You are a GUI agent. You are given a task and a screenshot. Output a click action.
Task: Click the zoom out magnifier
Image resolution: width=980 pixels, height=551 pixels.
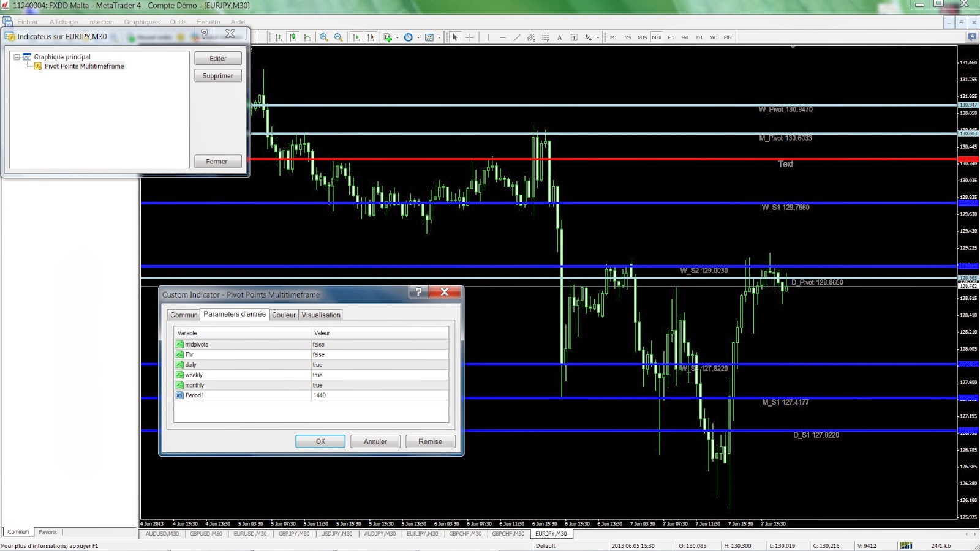pyautogui.click(x=338, y=37)
